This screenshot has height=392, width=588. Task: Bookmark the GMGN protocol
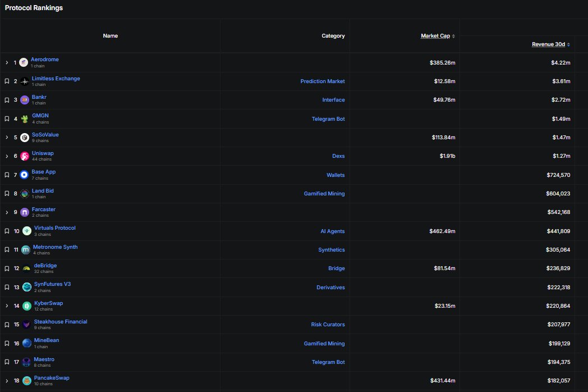7,118
